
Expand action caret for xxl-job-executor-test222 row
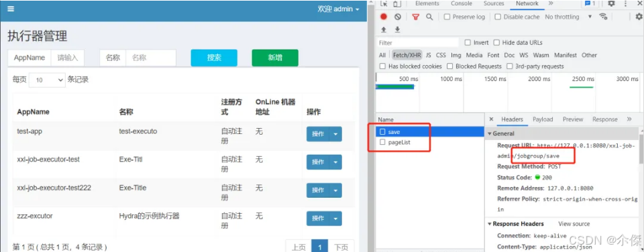(x=335, y=190)
